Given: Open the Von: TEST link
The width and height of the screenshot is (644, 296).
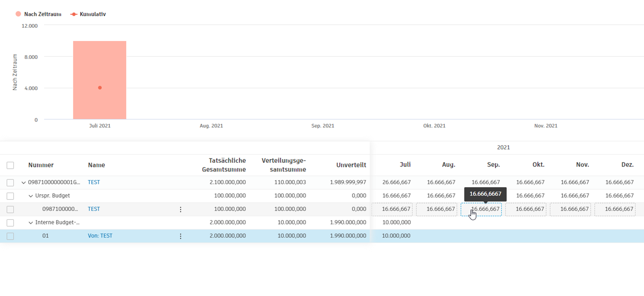Looking at the screenshot, I should (100, 236).
